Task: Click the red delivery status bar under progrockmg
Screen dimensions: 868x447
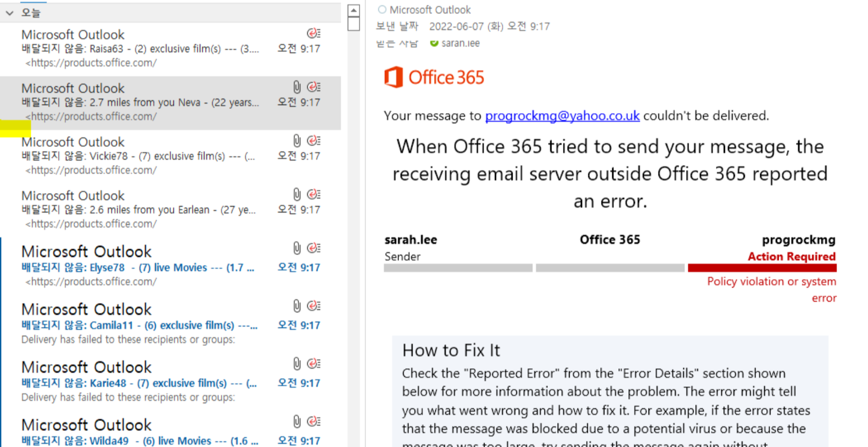Action: coord(762,268)
